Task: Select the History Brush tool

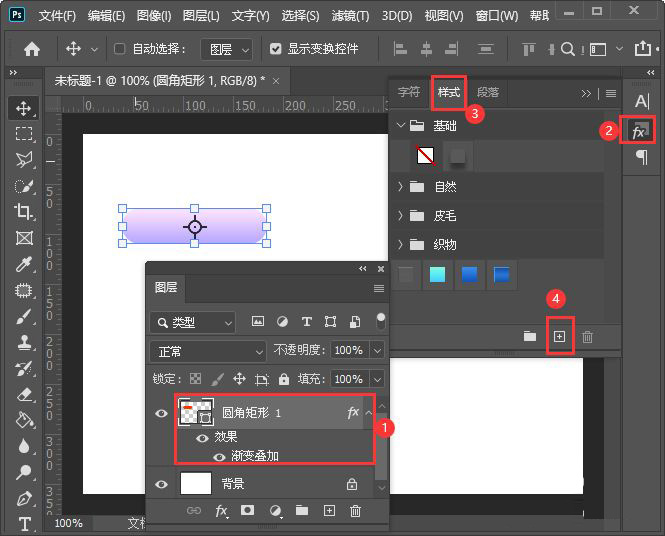Action: (24, 368)
